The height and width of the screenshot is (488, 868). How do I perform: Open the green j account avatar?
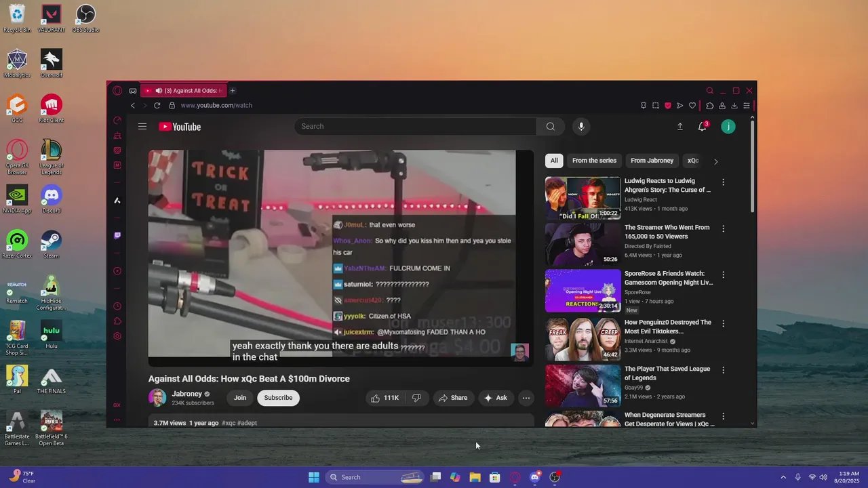728,127
